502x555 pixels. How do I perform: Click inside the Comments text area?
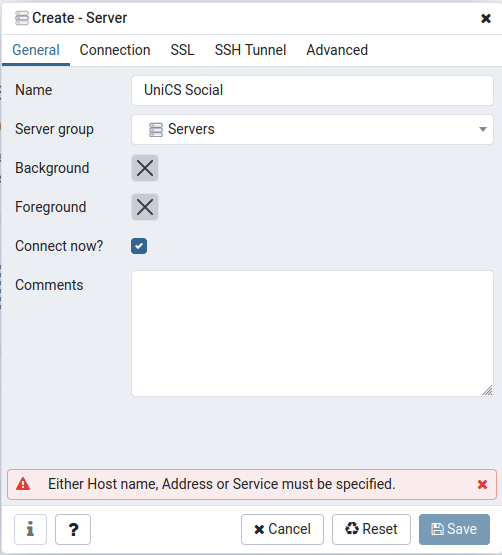[x=312, y=333]
